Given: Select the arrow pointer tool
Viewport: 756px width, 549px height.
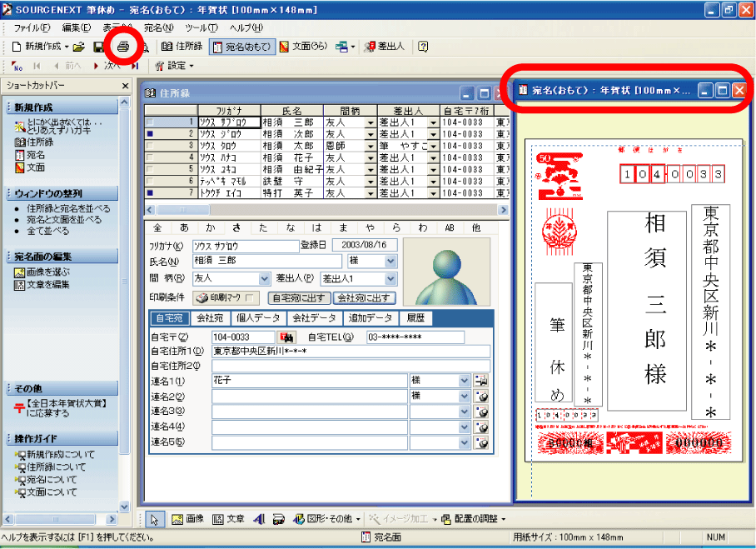Looking at the screenshot, I should [155, 519].
